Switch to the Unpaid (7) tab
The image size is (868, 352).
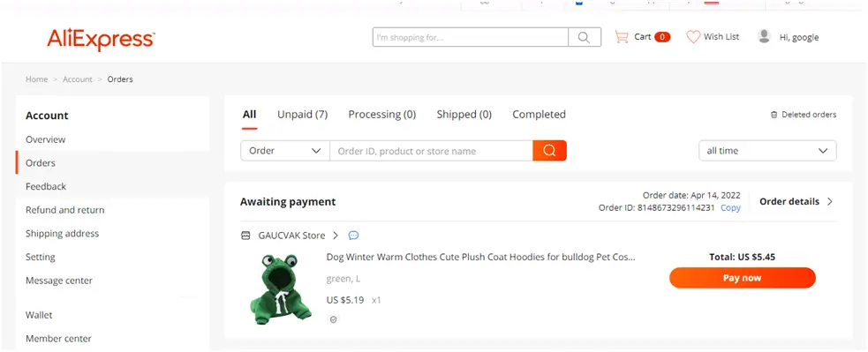click(x=302, y=115)
